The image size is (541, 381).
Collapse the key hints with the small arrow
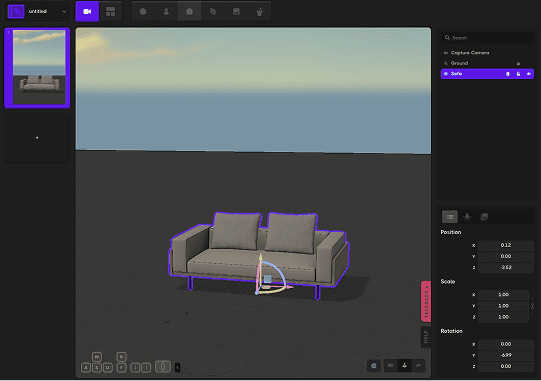pyautogui.click(x=177, y=368)
